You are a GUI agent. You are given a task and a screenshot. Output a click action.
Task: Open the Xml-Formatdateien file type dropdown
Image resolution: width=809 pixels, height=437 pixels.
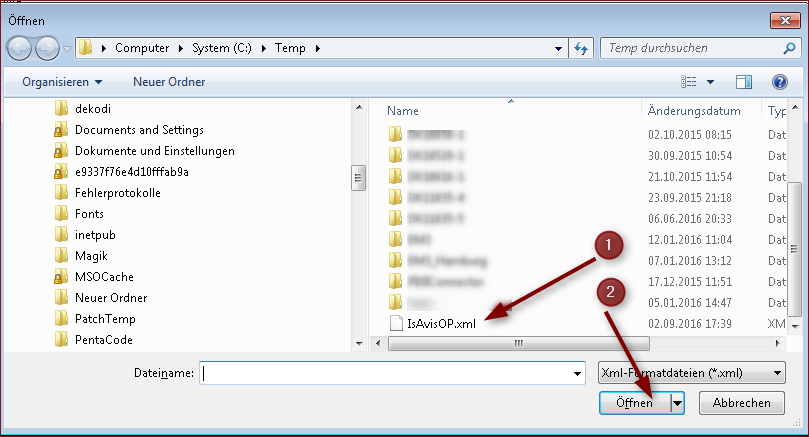pyautogui.click(x=690, y=373)
